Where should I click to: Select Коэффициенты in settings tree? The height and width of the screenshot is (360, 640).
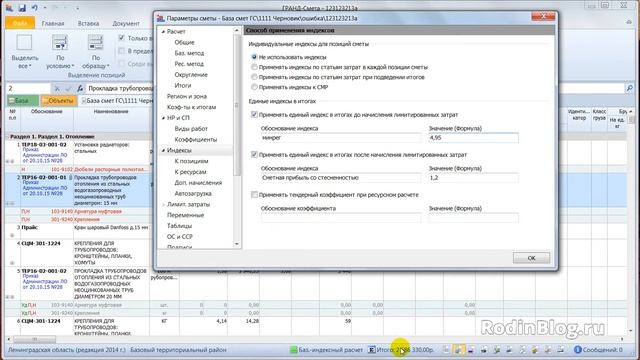point(196,140)
